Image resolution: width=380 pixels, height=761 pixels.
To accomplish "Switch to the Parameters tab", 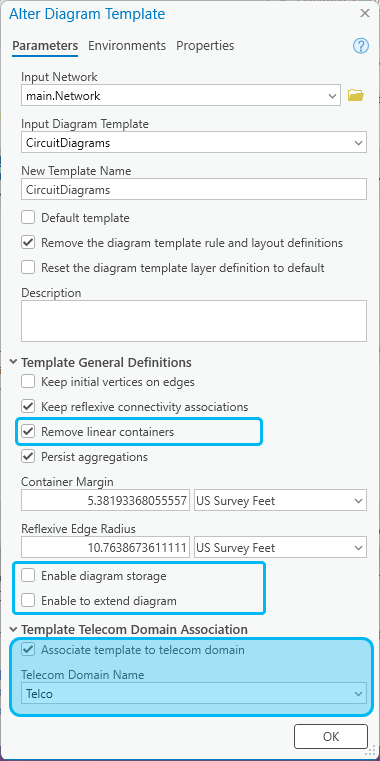I will pyautogui.click(x=45, y=46).
